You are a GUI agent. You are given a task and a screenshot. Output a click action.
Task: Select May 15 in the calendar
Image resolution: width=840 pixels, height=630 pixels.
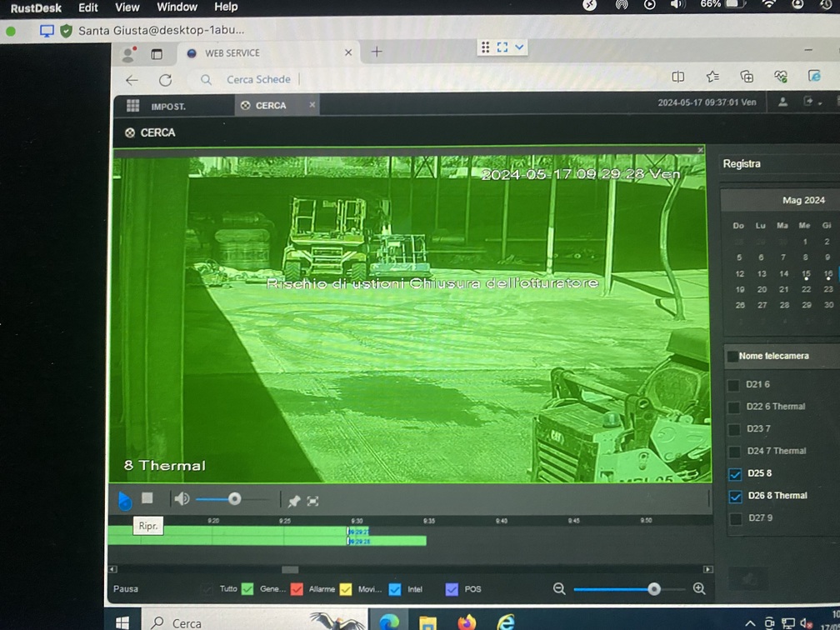pyautogui.click(x=807, y=273)
